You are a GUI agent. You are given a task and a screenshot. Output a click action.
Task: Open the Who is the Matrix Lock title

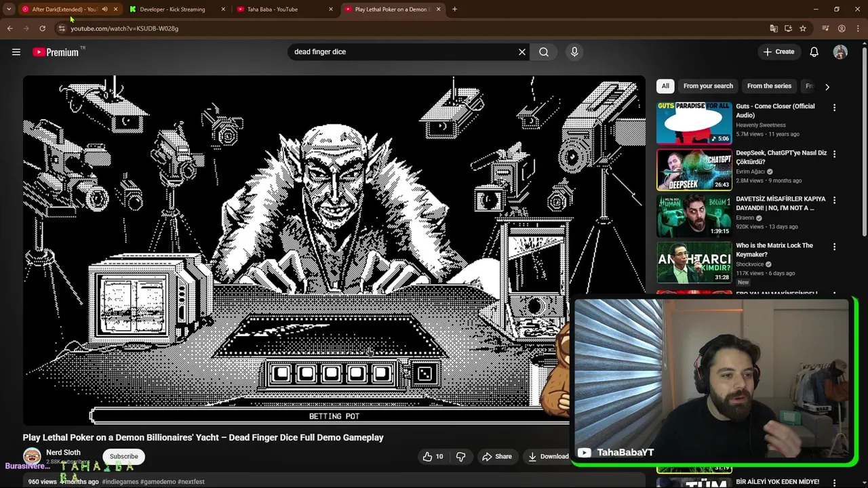(x=774, y=249)
